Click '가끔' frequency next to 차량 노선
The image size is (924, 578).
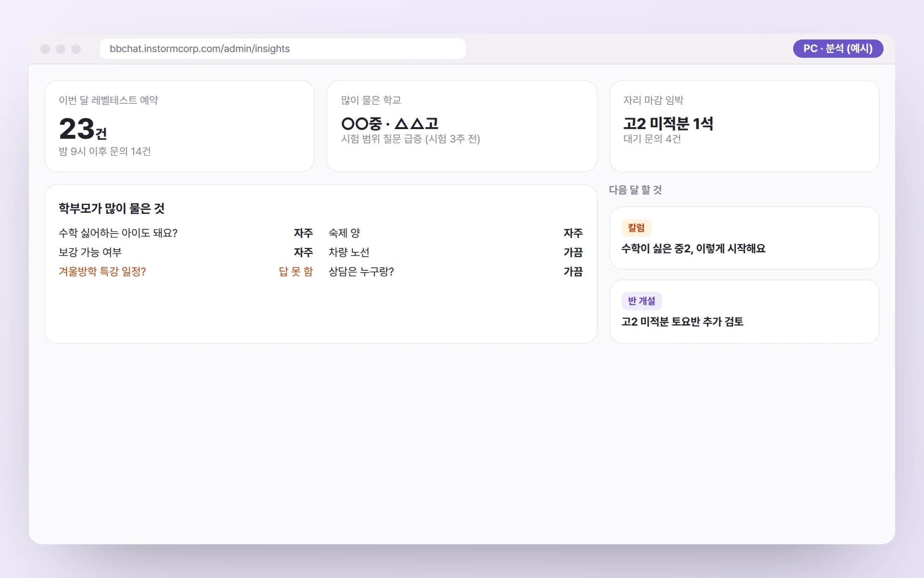(573, 252)
